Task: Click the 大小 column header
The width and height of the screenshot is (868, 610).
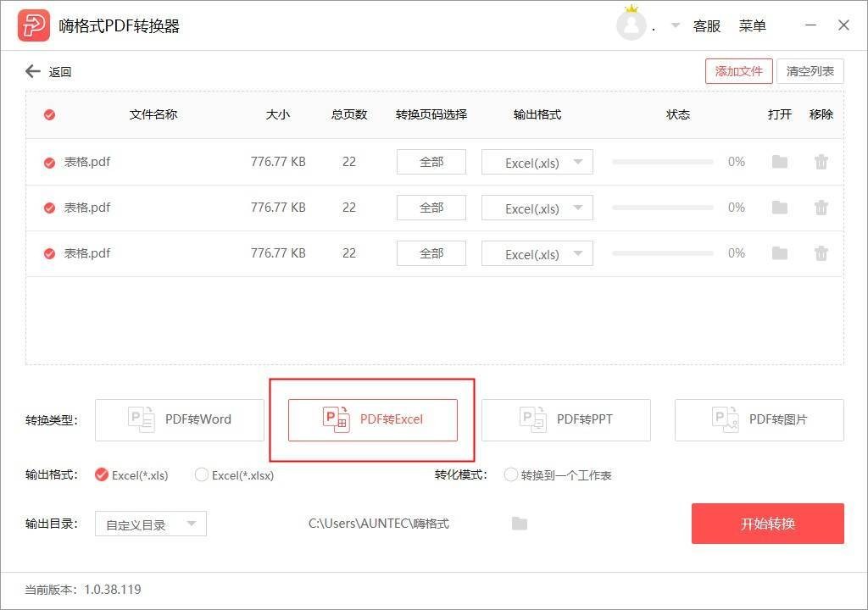Action: [x=278, y=114]
